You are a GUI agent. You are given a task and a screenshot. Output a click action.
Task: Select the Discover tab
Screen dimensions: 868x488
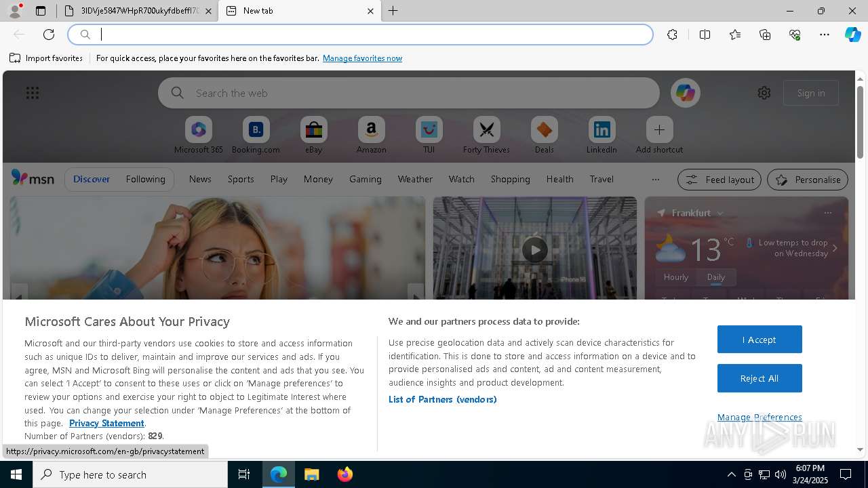click(92, 179)
